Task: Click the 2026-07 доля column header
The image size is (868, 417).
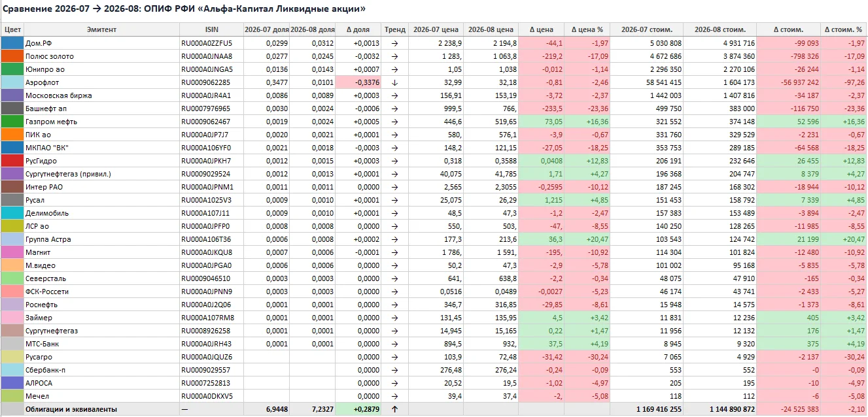Action: coord(266,29)
